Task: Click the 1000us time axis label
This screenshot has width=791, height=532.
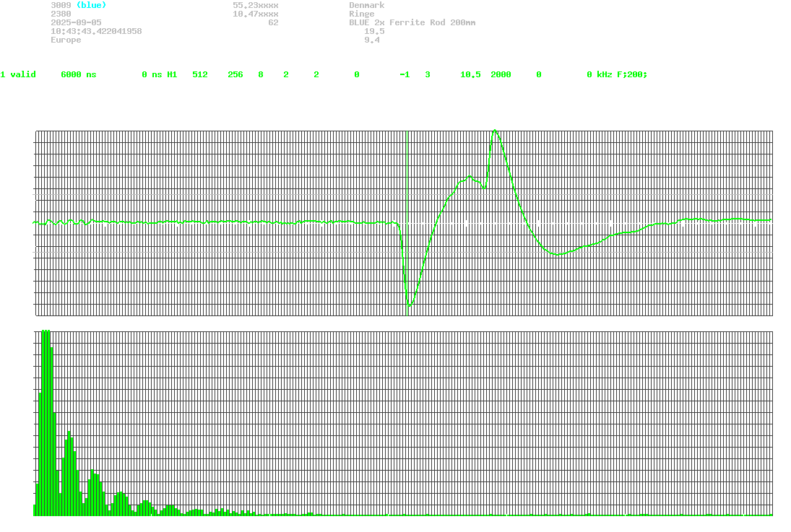Action: click(766, 326)
